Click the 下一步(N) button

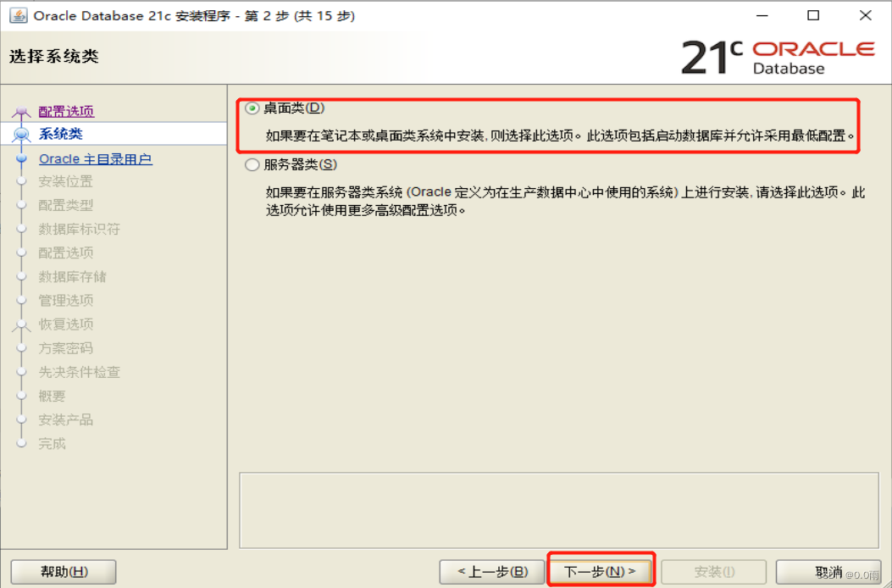click(601, 571)
